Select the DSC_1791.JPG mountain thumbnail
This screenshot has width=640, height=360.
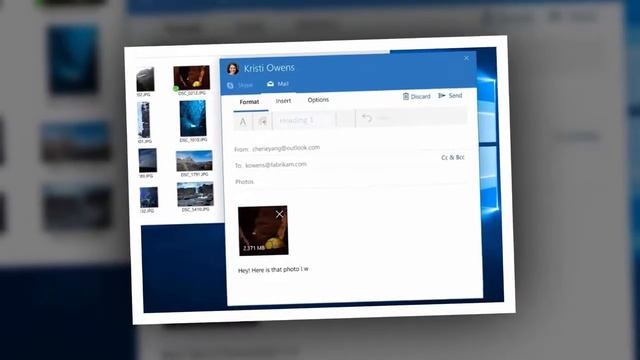pos(194,161)
